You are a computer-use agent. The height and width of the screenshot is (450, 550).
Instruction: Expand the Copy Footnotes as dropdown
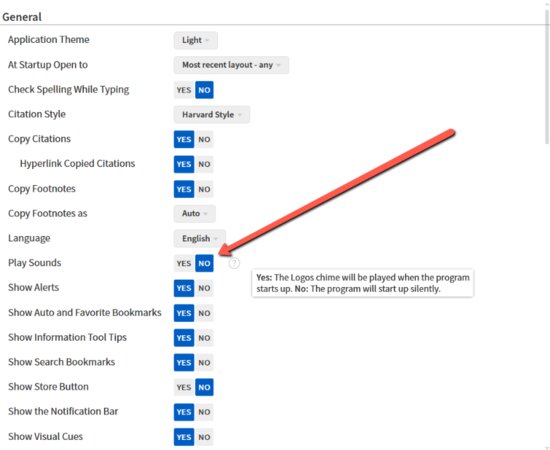(194, 214)
